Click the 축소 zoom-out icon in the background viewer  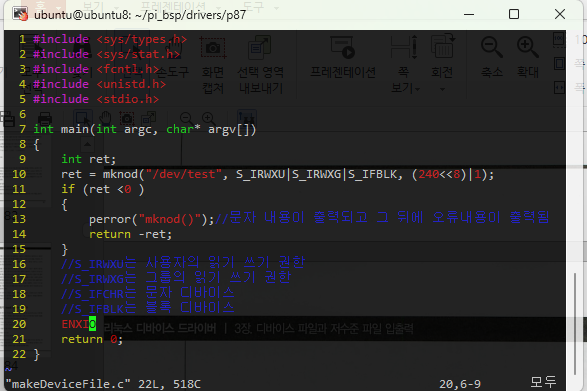(492, 47)
